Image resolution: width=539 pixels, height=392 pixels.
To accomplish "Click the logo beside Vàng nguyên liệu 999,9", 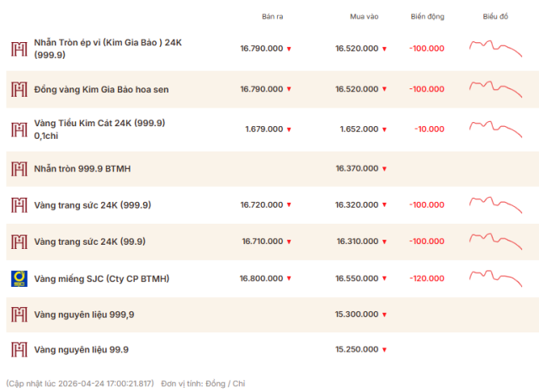I will [x=19, y=315].
